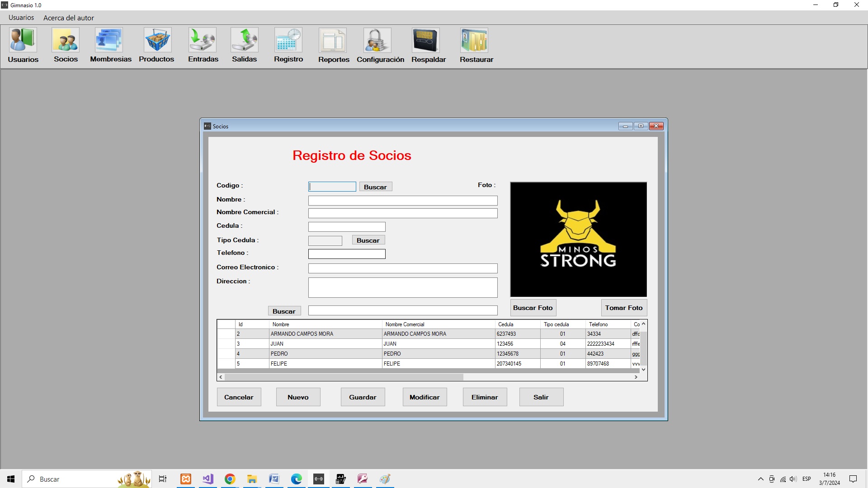Focus the Cedula input field
The height and width of the screenshot is (488, 868).
[x=347, y=227]
